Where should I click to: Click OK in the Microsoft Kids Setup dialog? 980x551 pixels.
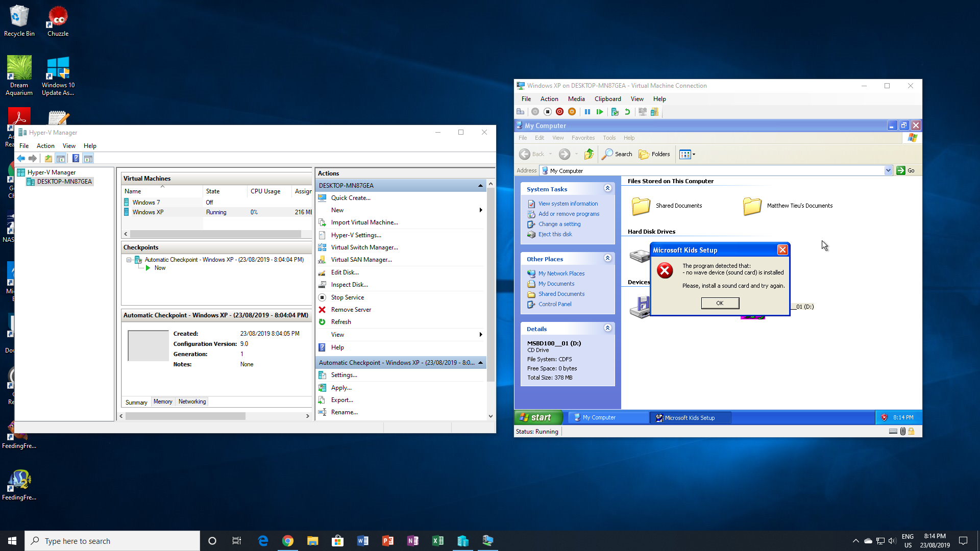[720, 303]
